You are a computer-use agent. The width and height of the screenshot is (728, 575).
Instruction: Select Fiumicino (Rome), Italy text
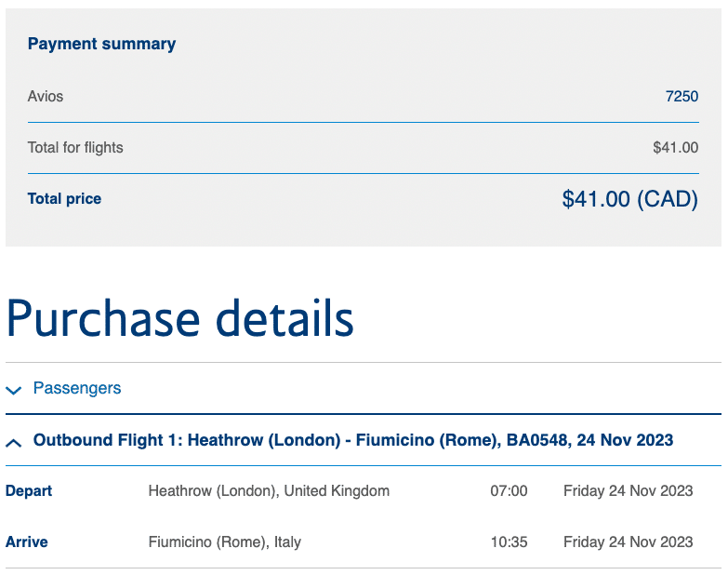tap(224, 542)
